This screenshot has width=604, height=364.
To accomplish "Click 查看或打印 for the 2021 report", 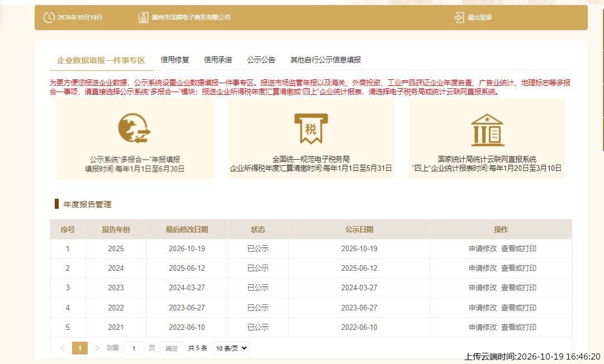I will (x=519, y=328).
